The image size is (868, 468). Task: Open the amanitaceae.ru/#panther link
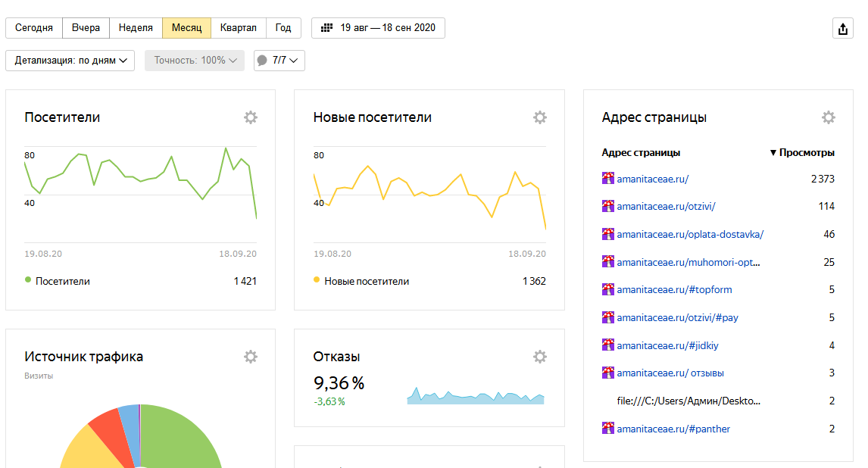673,429
